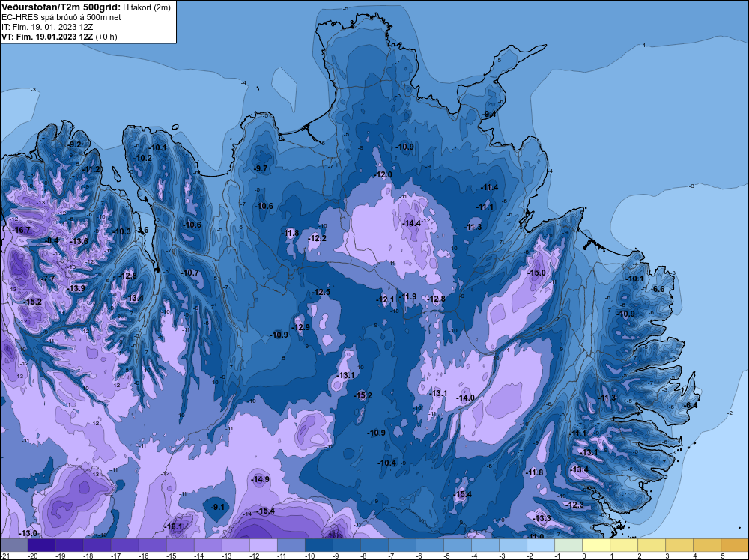This screenshot has width=749, height=560.
Task: Click the -16.7 temperature label
Action: tap(22, 230)
